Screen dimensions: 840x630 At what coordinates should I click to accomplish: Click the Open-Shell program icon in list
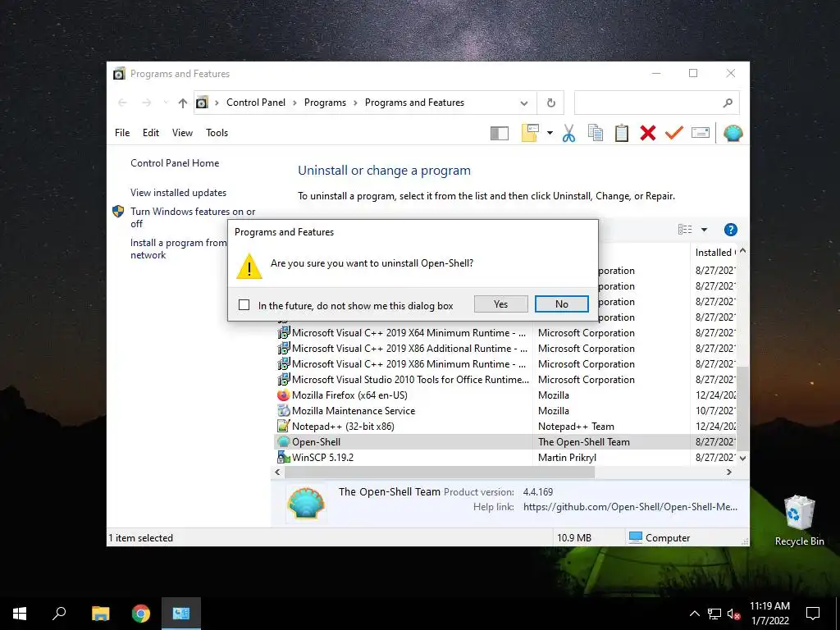[x=283, y=442]
